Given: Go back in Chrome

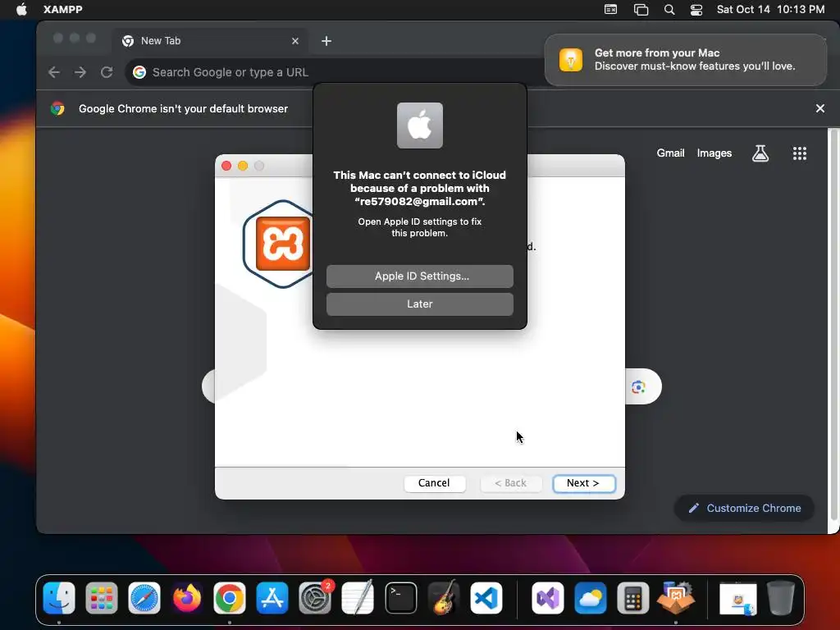Looking at the screenshot, I should pyautogui.click(x=53, y=72).
